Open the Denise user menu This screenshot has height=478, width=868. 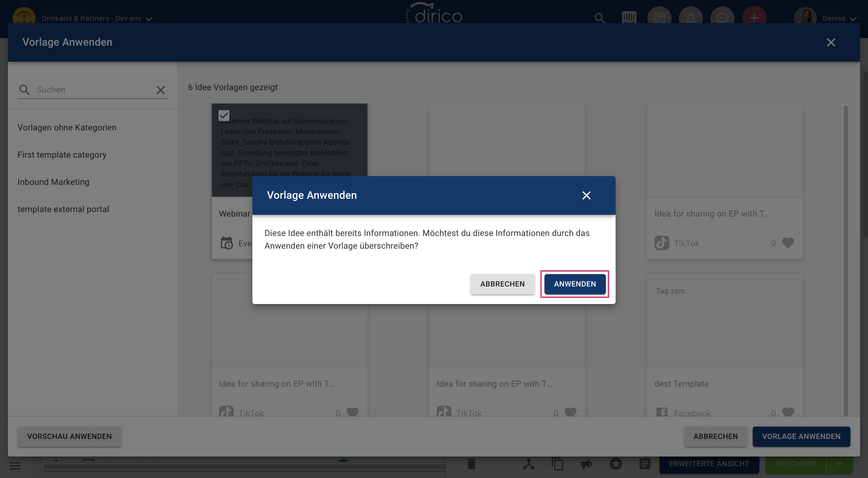839,18
